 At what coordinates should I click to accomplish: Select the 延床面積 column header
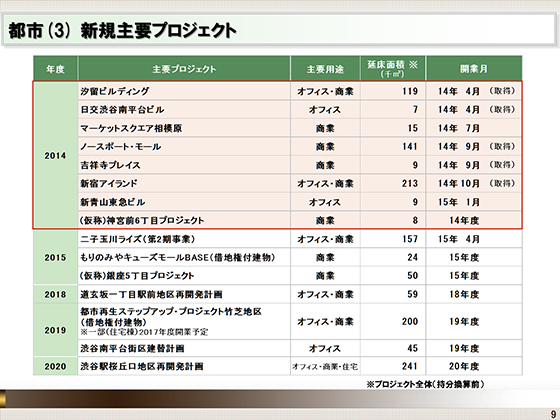tap(392, 69)
